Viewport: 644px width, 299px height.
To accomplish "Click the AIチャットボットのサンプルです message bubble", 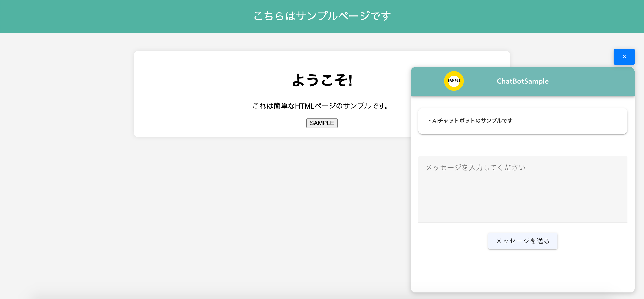I will (523, 121).
